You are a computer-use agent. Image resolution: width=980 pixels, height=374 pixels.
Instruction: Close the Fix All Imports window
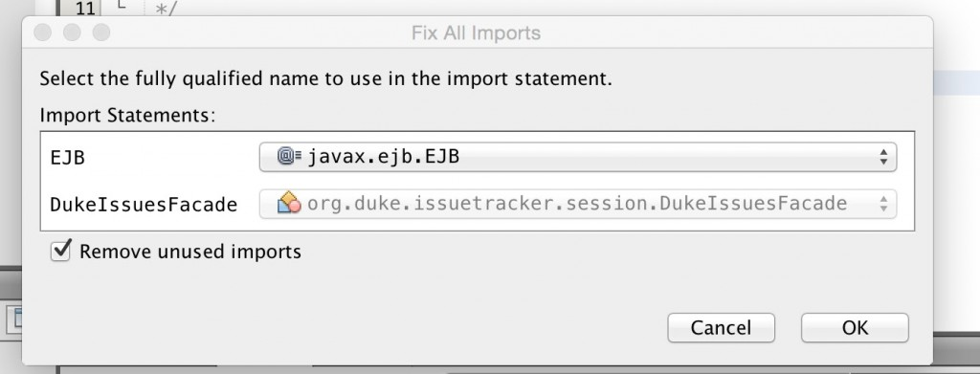[x=42, y=33]
